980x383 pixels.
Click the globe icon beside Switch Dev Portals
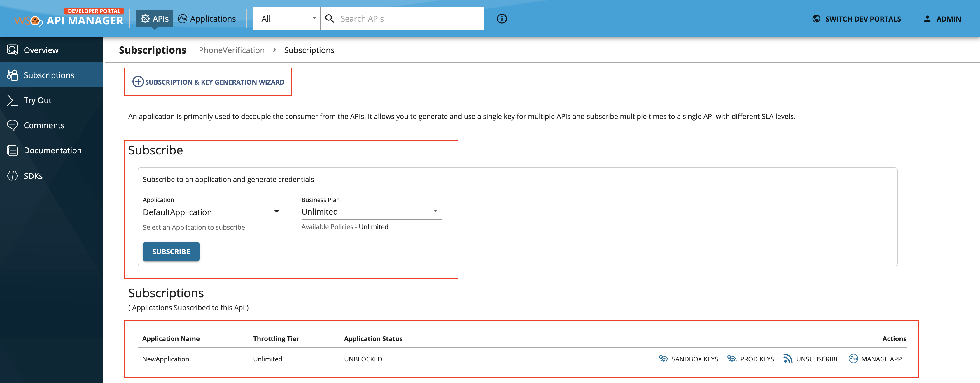816,19
